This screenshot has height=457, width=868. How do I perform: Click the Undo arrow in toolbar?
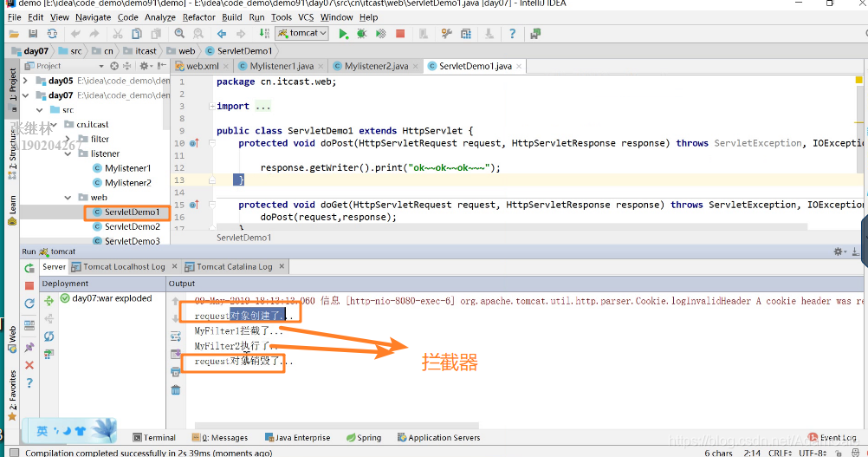[75, 34]
